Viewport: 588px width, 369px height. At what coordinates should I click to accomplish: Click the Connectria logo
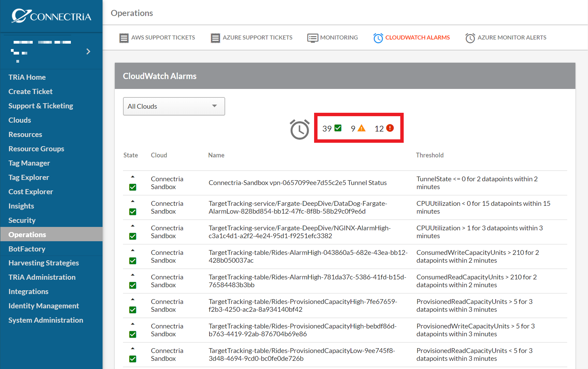coord(51,16)
